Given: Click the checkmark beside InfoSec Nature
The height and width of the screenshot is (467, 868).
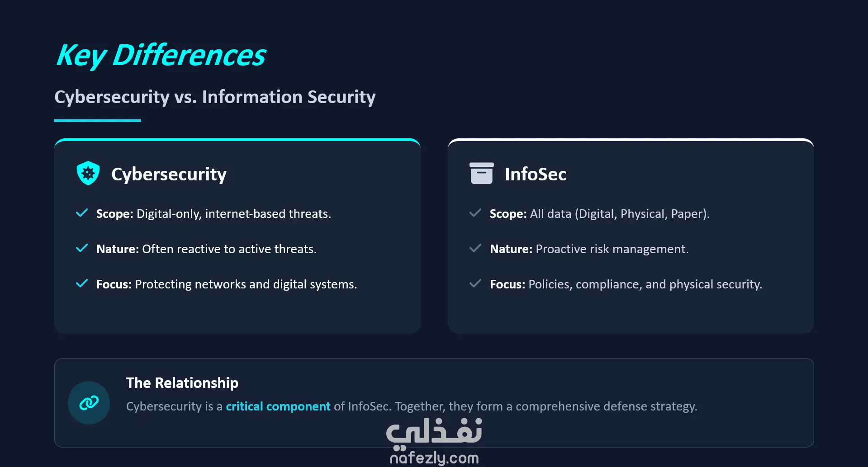Looking at the screenshot, I should coord(475,249).
